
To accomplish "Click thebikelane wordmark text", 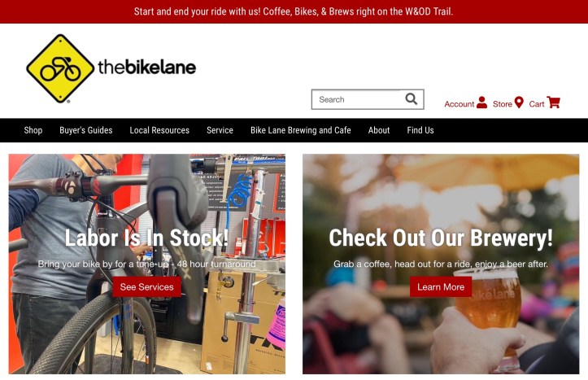I will click(147, 68).
